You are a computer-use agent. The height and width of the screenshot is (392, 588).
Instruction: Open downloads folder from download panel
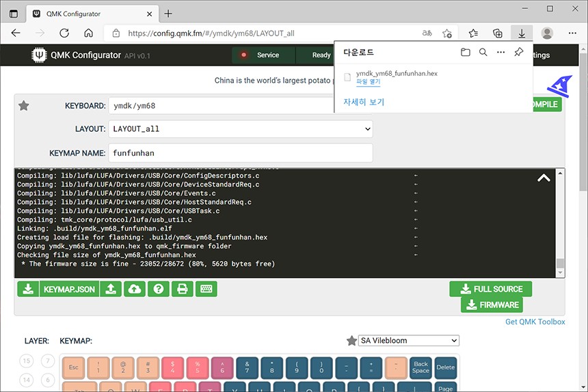point(466,53)
